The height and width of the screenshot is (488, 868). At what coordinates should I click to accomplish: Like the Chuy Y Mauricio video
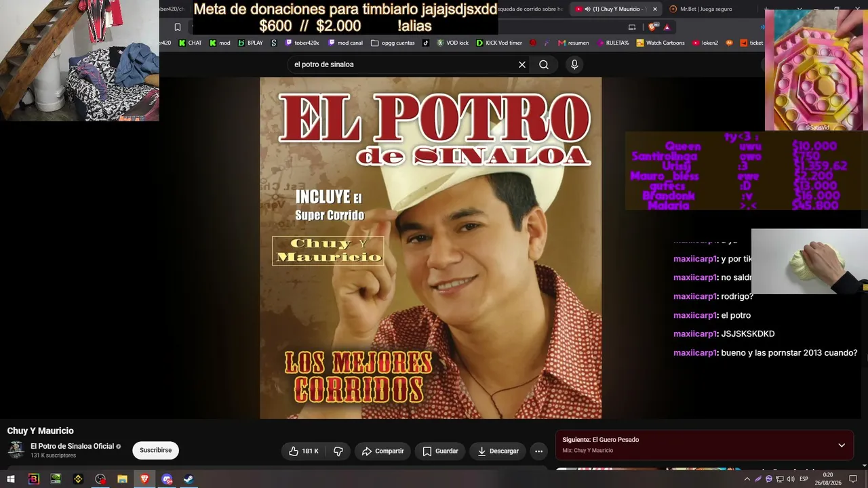304,451
